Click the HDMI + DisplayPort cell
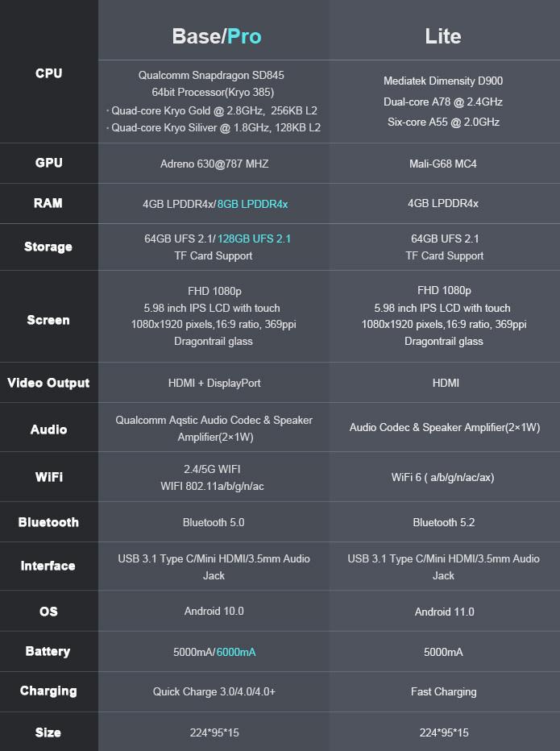560x751 pixels. [214, 383]
